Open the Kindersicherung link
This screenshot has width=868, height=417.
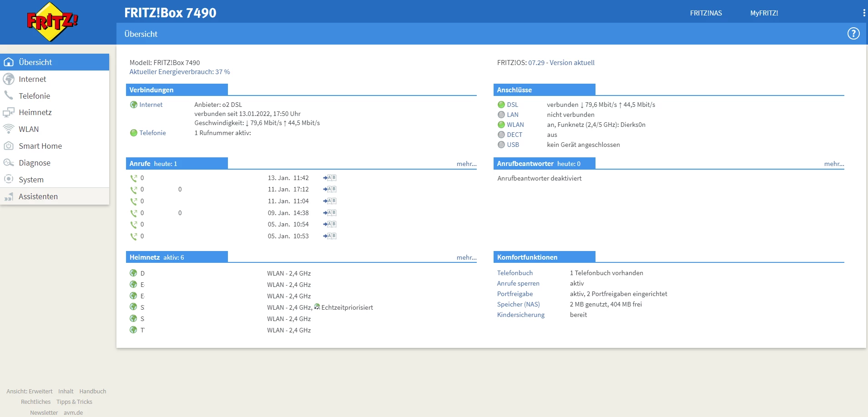pyautogui.click(x=521, y=315)
